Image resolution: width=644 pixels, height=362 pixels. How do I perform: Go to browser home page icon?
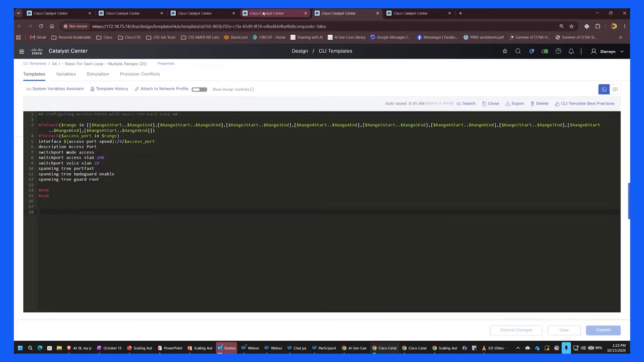tap(52, 26)
